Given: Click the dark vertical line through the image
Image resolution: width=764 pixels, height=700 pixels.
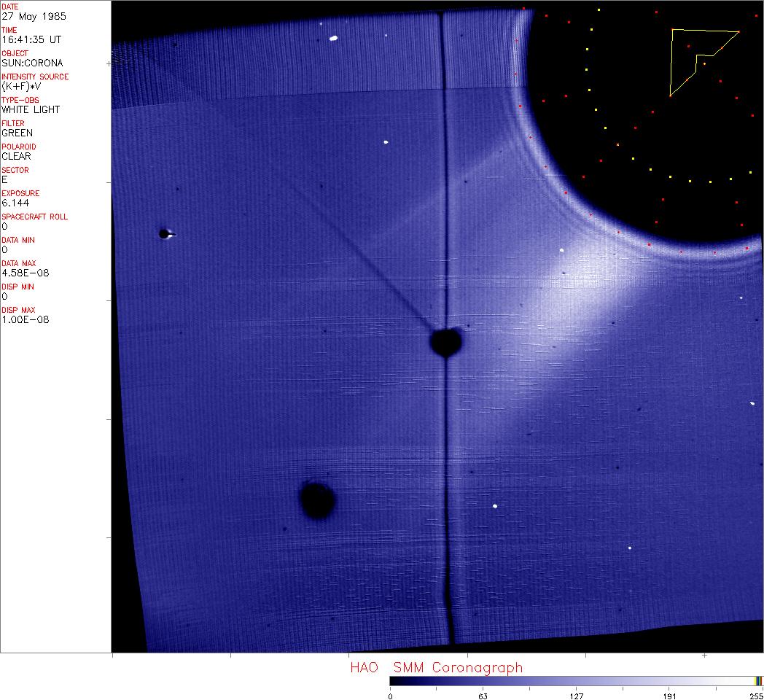Looking at the screenshot, I should tap(445, 182).
